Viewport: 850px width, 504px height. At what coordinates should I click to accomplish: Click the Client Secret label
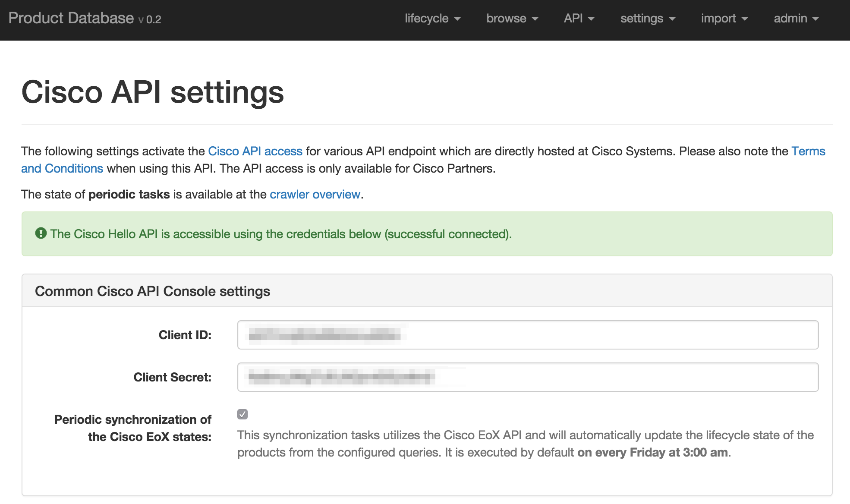coord(173,377)
